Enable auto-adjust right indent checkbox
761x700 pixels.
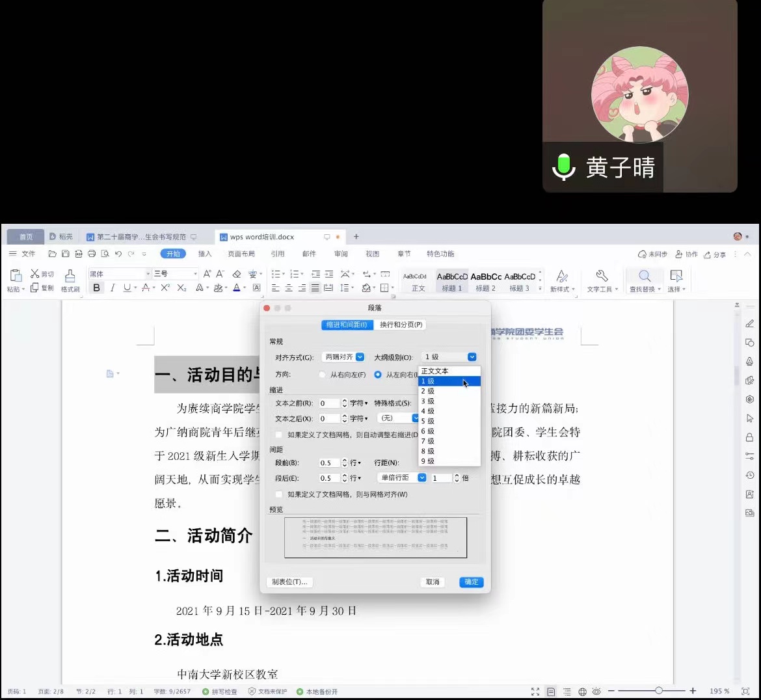(x=279, y=435)
